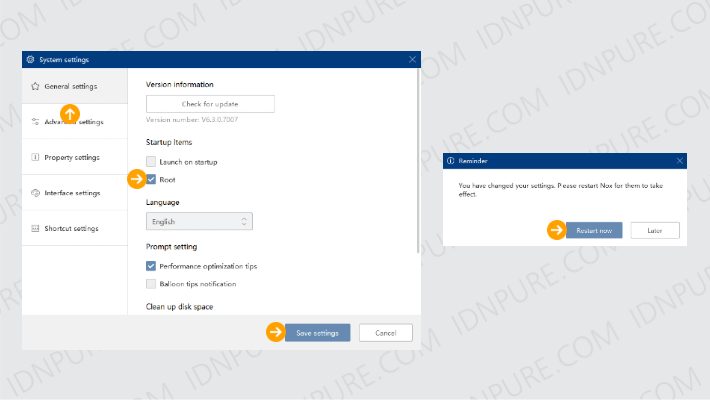Click the Startup Items heading
Image resolution: width=710 pixels, height=400 pixels.
click(169, 142)
